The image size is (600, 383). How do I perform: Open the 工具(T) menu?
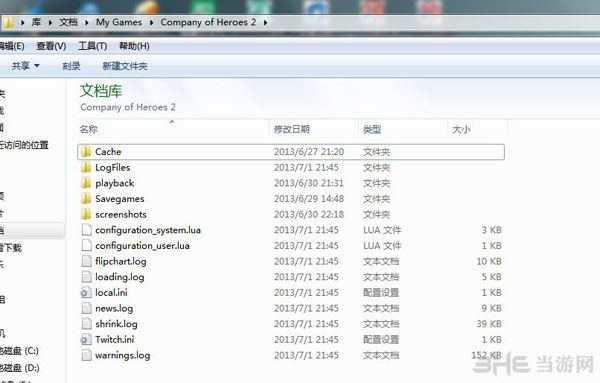[x=93, y=46]
